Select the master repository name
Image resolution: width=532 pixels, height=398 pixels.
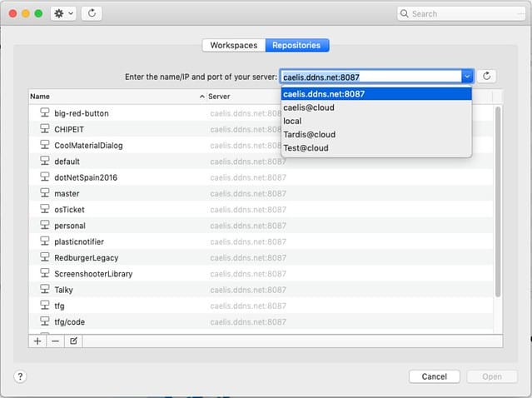(x=67, y=193)
